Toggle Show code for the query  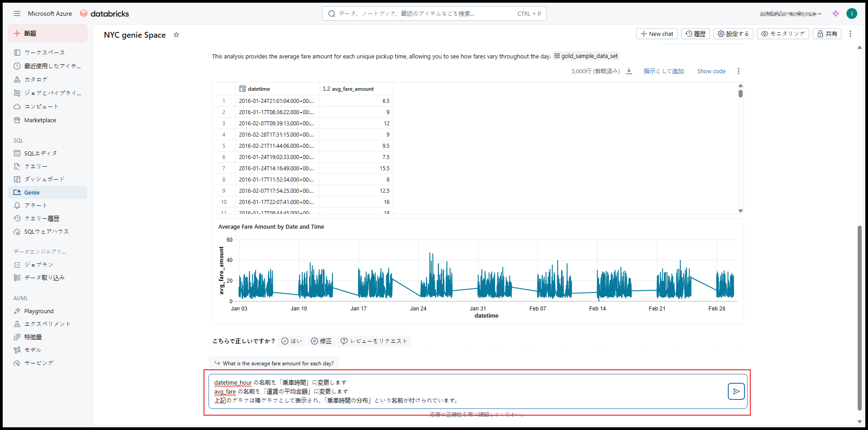click(711, 71)
